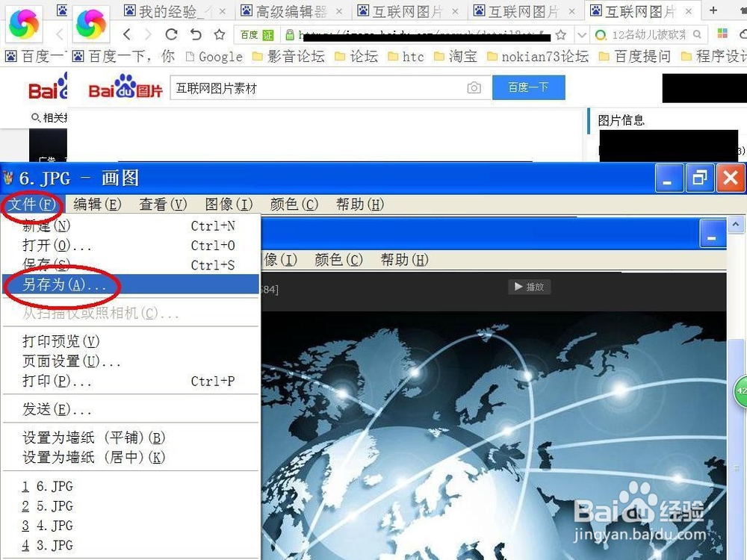Open the 百度一下，你 bookmark

coord(123,57)
